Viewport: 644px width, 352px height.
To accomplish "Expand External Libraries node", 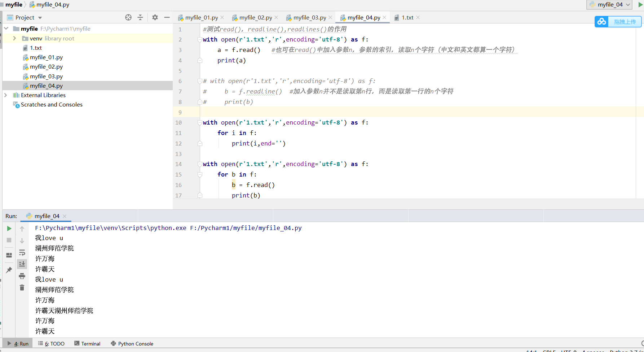I will point(6,95).
